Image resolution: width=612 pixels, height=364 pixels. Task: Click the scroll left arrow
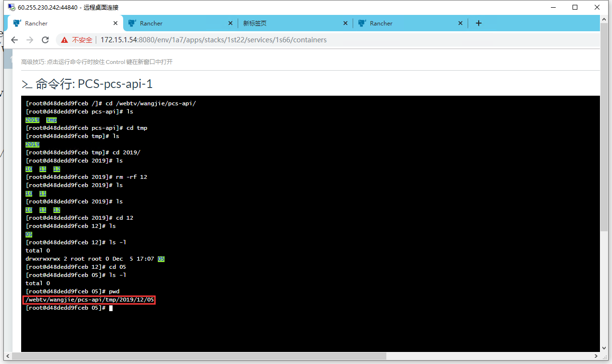click(8, 356)
